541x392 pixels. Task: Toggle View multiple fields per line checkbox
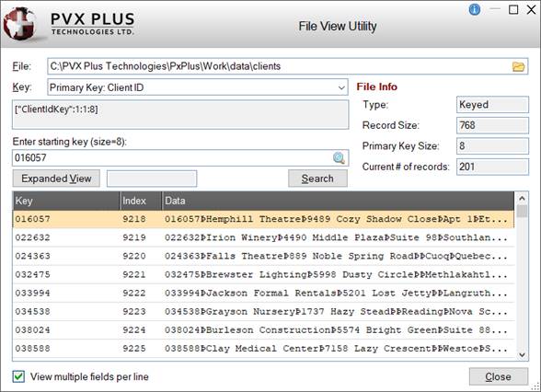coord(18,376)
